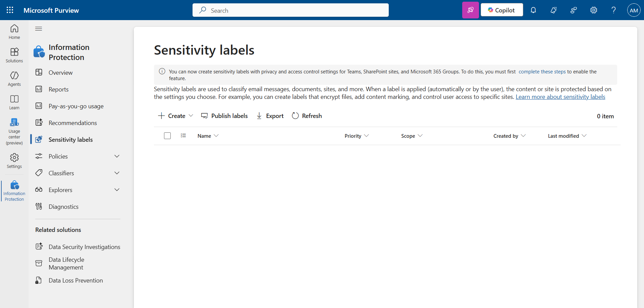Open the Create dropdown

tap(176, 116)
